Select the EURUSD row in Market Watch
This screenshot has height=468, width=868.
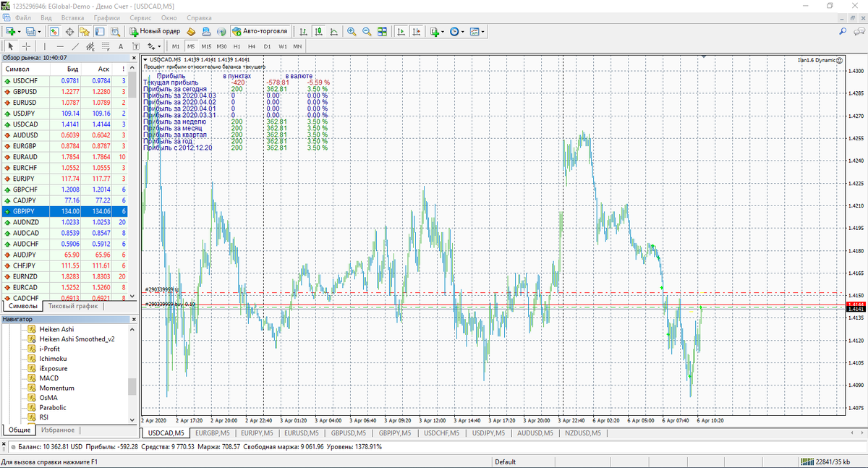[64, 103]
